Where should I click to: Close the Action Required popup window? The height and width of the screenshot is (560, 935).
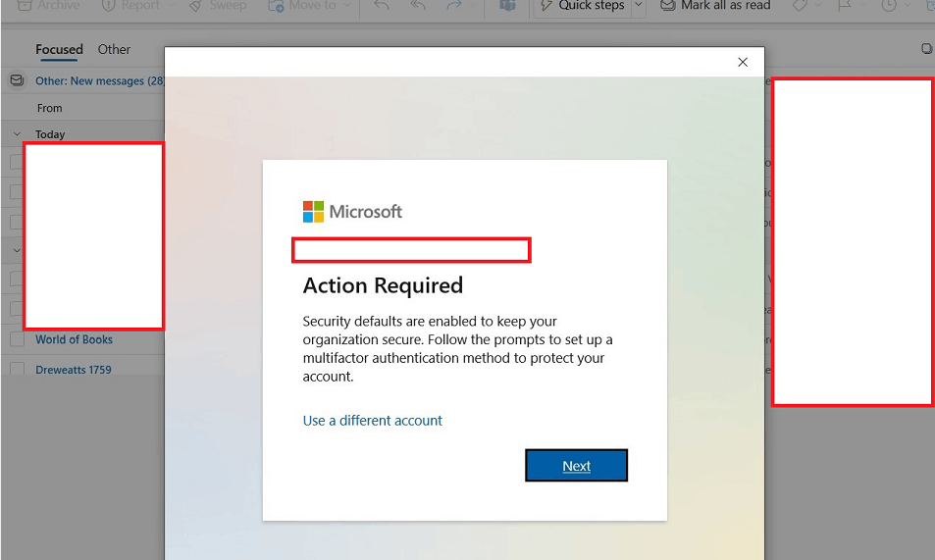743,62
